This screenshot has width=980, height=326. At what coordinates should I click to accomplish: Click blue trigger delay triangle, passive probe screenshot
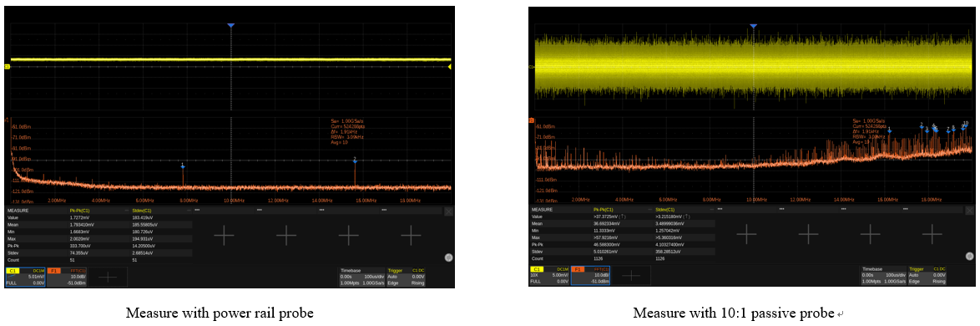[753, 26]
